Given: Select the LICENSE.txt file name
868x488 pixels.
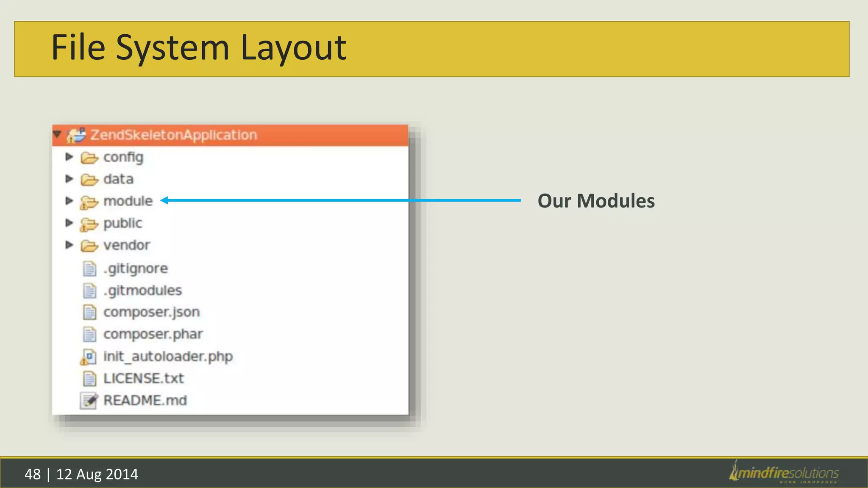Looking at the screenshot, I should click(x=144, y=378).
